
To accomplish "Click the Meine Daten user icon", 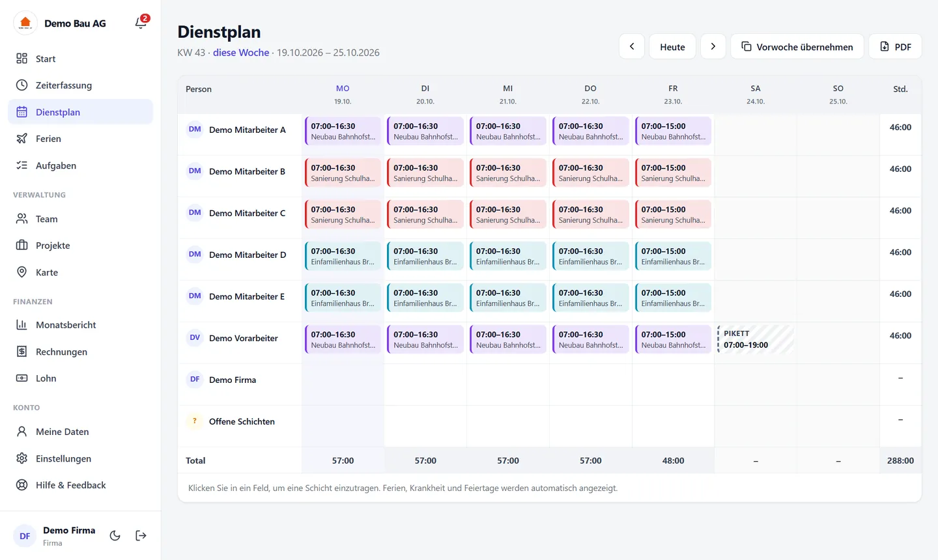I will pyautogui.click(x=21, y=432).
